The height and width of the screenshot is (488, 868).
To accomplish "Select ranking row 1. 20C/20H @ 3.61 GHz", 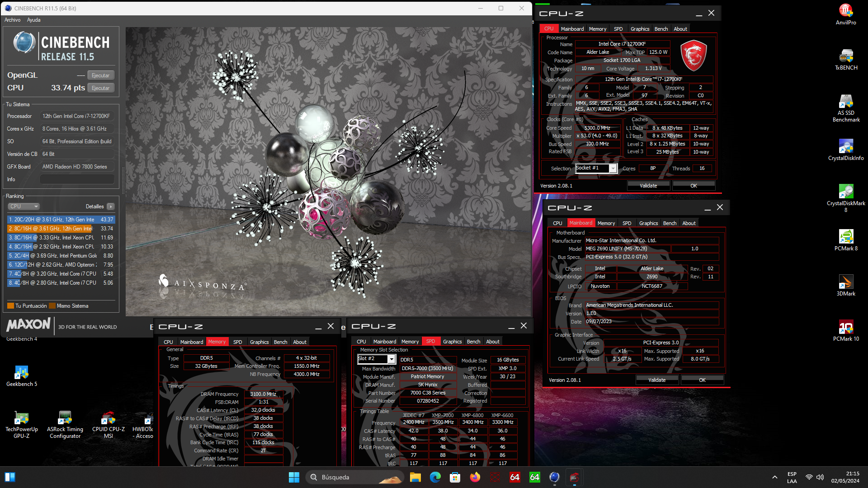I will tap(61, 220).
